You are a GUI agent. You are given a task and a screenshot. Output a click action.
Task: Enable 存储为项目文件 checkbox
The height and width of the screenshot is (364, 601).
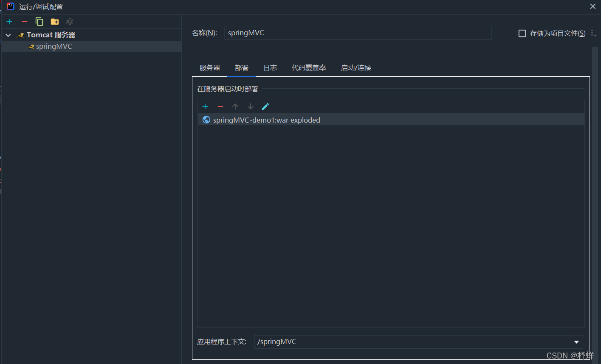pyautogui.click(x=522, y=33)
